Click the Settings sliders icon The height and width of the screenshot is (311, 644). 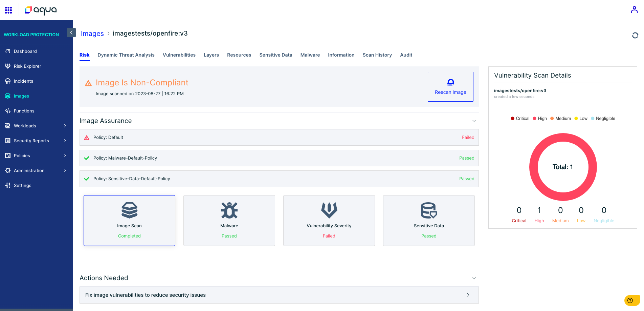tap(8, 185)
